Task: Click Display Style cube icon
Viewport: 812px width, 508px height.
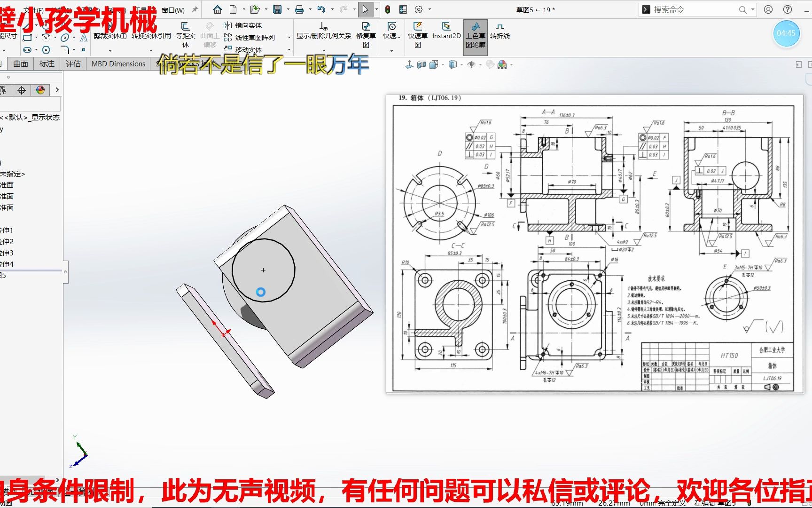Action: point(453,64)
